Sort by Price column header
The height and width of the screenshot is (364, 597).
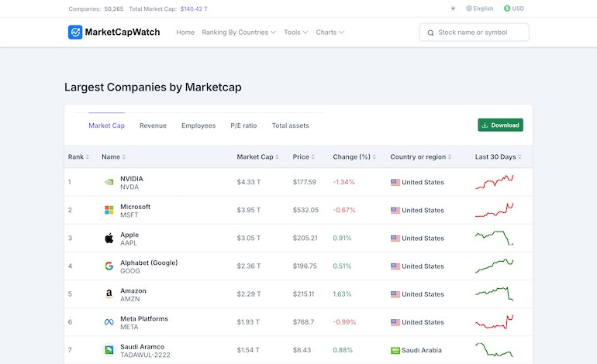point(303,156)
